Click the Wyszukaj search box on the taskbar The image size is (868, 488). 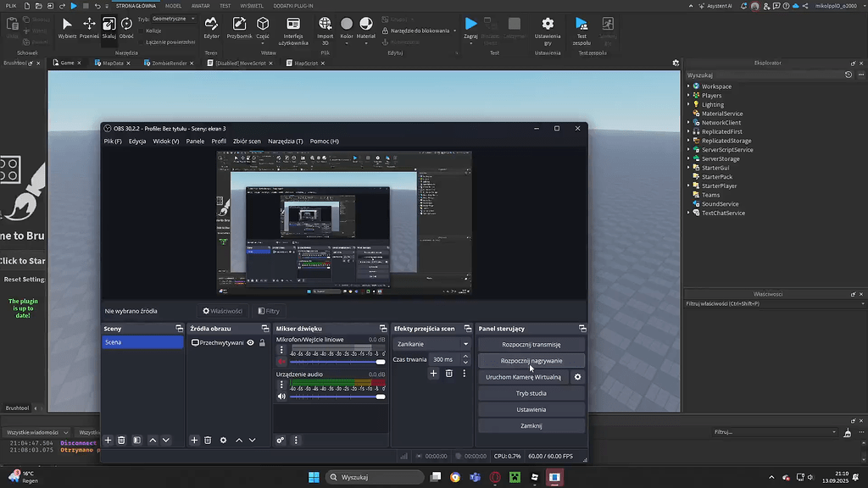point(373,476)
